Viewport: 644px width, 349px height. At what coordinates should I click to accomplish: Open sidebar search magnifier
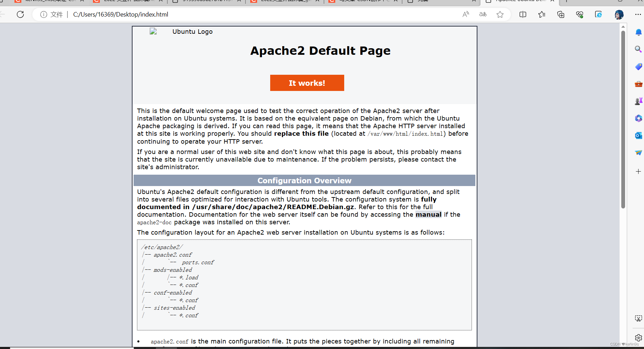coord(638,49)
